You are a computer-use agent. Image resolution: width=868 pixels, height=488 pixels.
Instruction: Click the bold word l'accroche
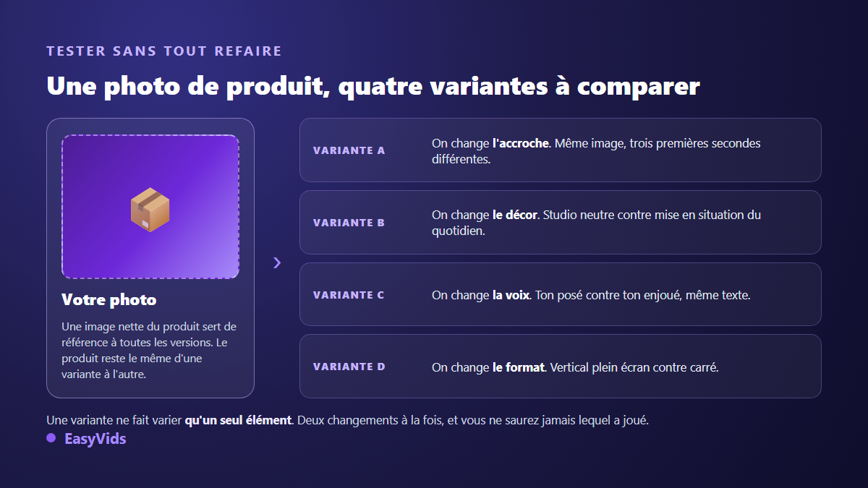[x=521, y=143]
